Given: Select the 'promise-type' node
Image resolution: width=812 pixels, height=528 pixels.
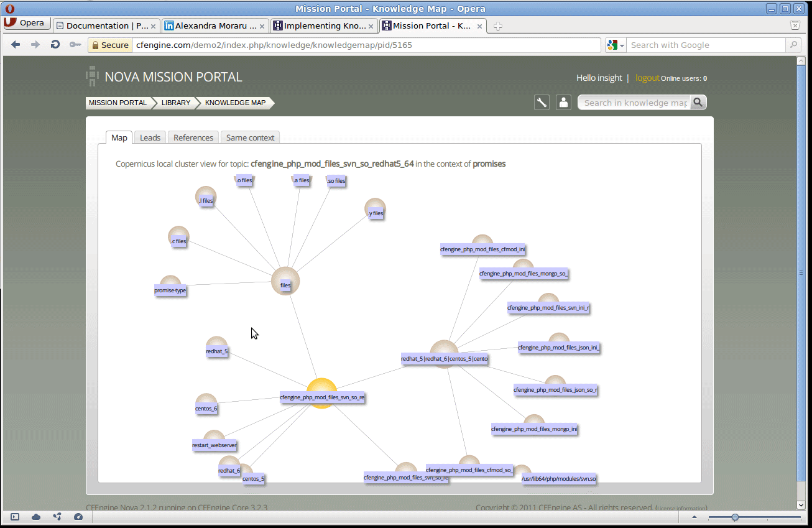Looking at the screenshot, I should (170, 287).
